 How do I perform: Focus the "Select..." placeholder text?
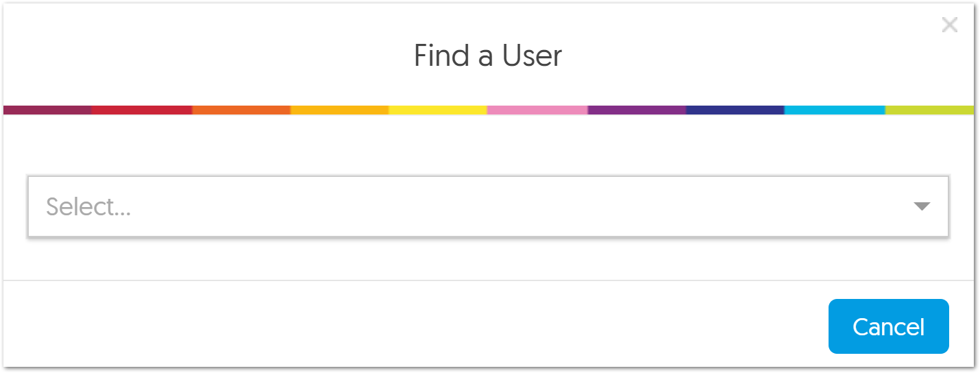click(x=88, y=206)
